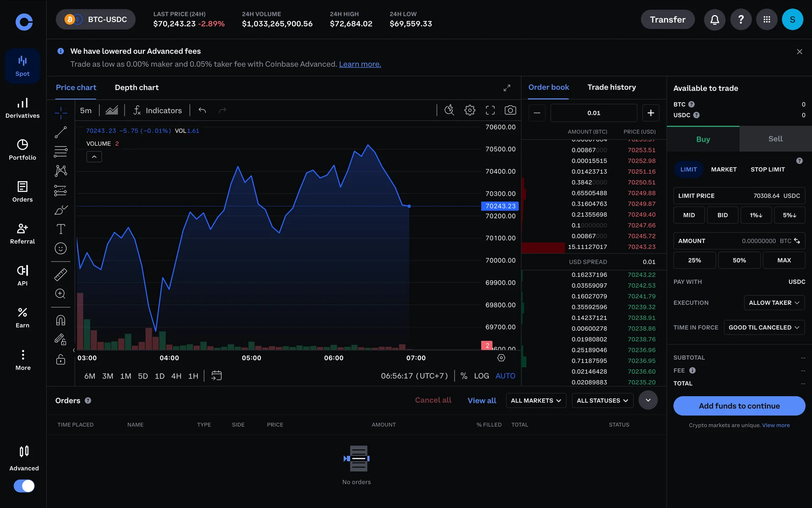
Task: Click the Transfer button
Action: pyautogui.click(x=667, y=19)
